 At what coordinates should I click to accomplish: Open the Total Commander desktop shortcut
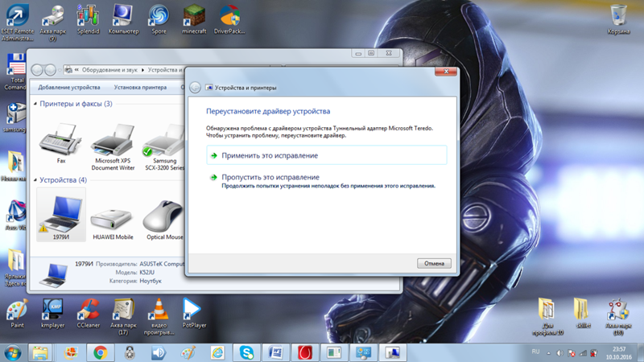(x=14, y=72)
